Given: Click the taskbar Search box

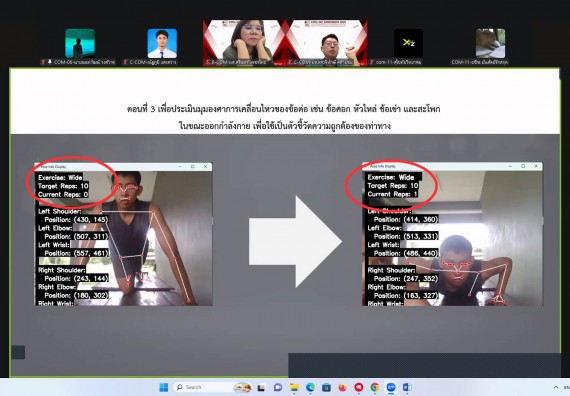Looking at the screenshot, I should (213, 387).
